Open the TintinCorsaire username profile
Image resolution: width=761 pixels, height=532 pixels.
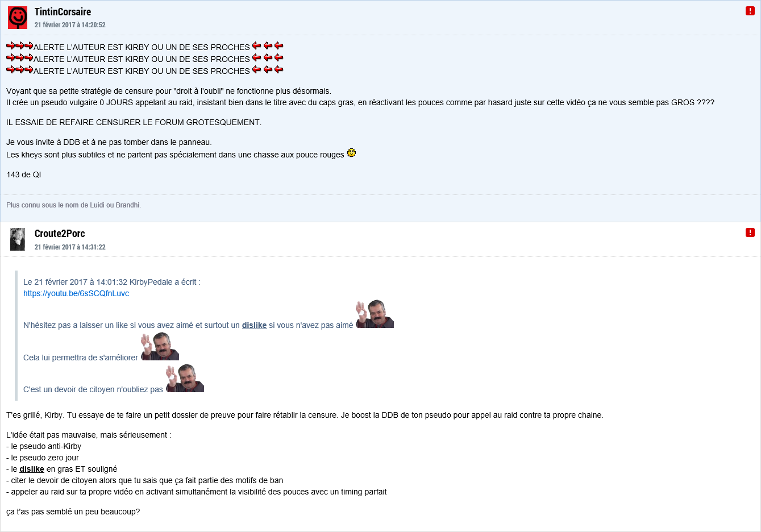click(x=63, y=12)
